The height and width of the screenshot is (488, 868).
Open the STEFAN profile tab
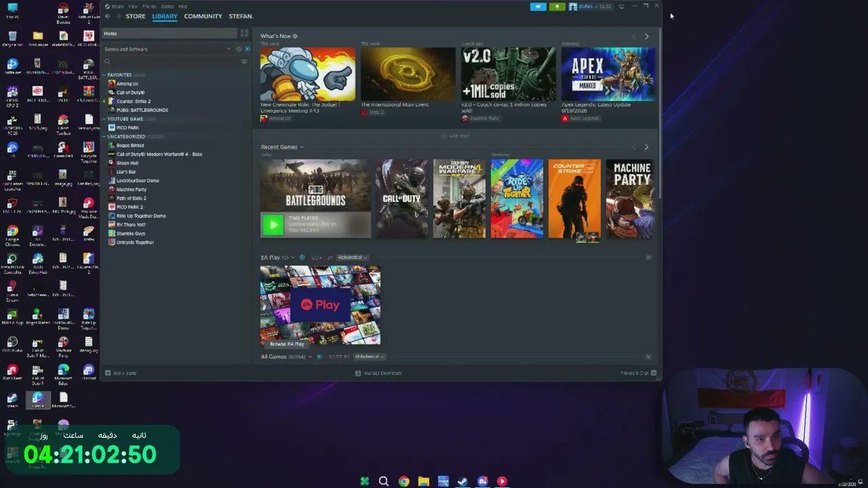241,16
